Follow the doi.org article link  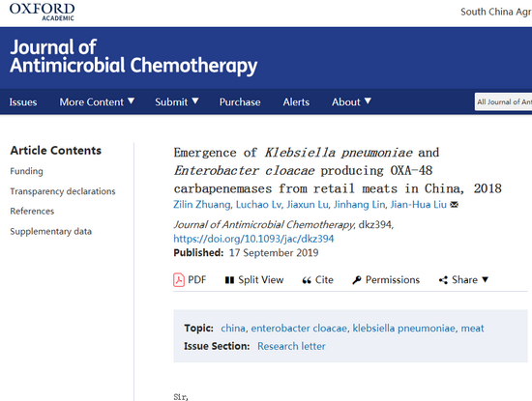point(253,239)
